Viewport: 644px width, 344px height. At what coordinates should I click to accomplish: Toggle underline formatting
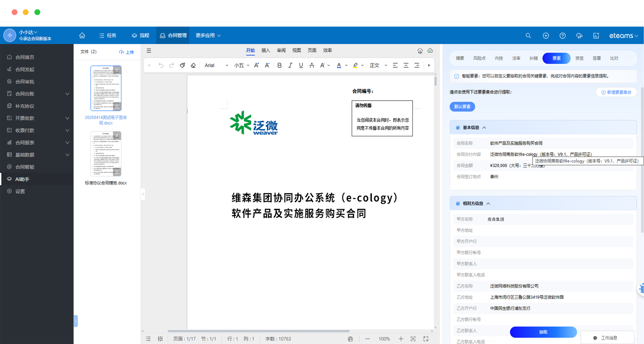click(301, 65)
